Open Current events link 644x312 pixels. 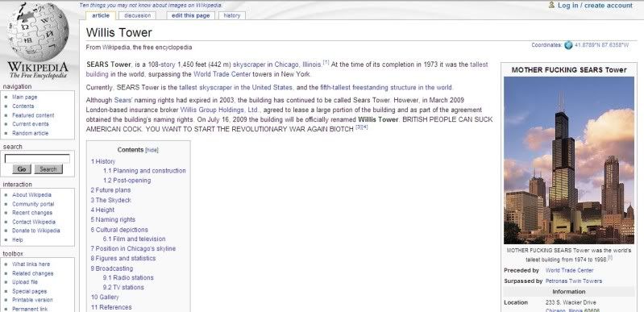click(31, 123)
